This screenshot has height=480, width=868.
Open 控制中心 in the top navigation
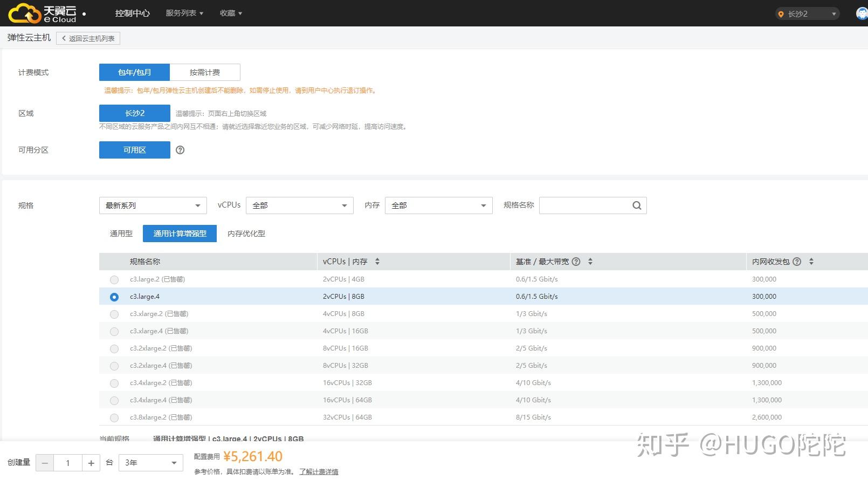point(133,13)
